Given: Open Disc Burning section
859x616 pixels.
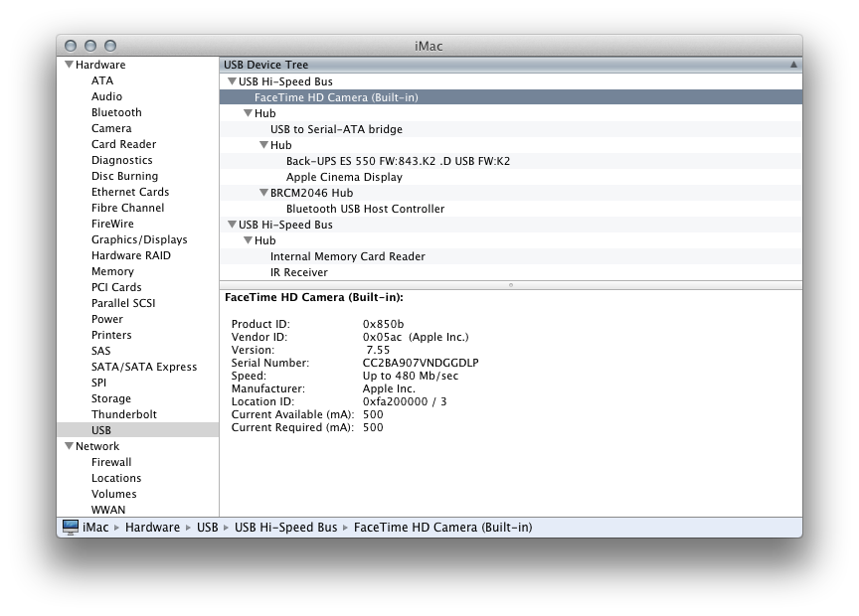Looking at the screenshot, I should click(x=125, y=176).
